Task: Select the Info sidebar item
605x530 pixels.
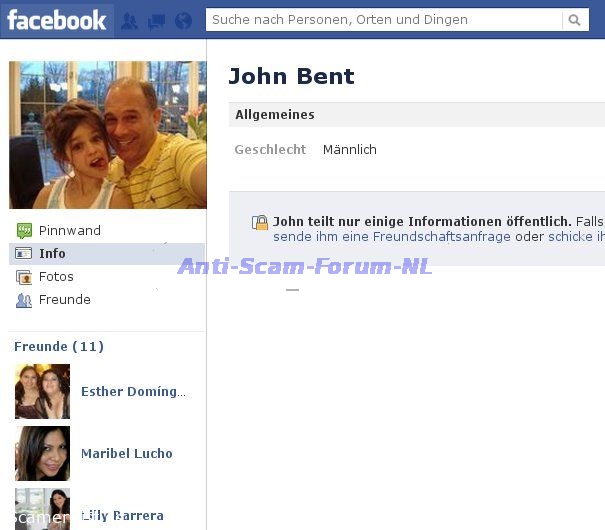Action: [52, 254]
